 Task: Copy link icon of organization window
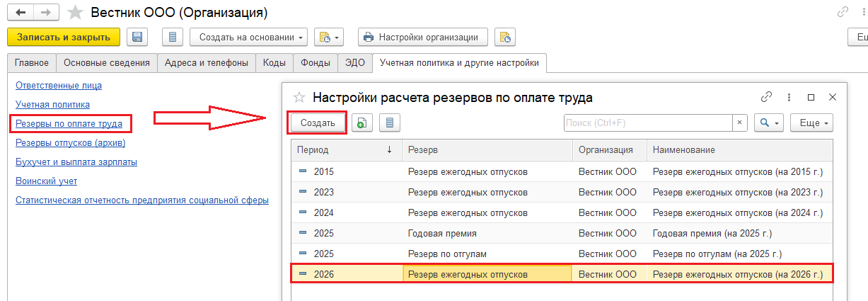pyautogui.click(x=843, y=12)
